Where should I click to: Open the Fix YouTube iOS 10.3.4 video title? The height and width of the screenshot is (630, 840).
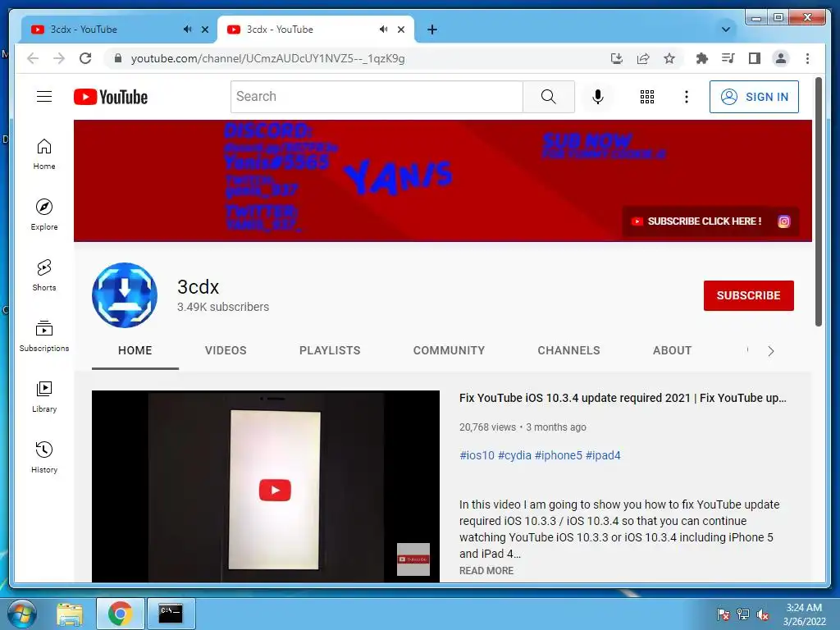point(623,398)
